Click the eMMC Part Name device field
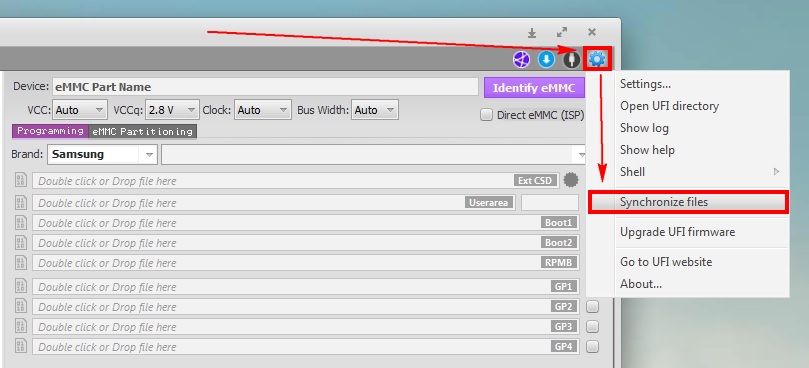The height and width of the screenshot is (368, 809). [x=265, y=87]
